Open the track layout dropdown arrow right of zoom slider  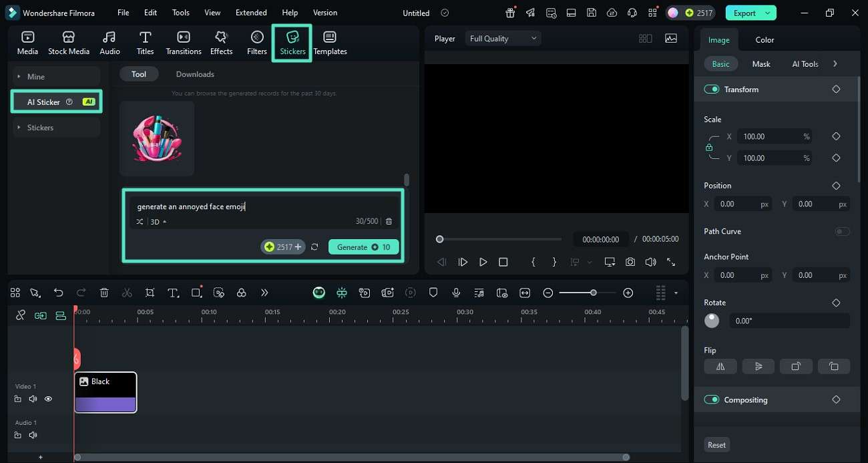(676, 293)
